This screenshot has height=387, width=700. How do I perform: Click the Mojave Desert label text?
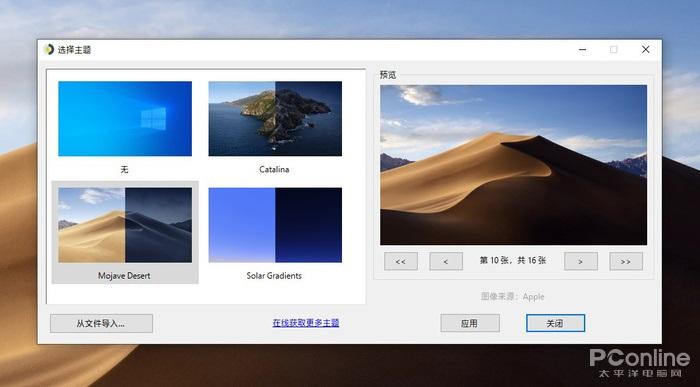coord(124,275)
